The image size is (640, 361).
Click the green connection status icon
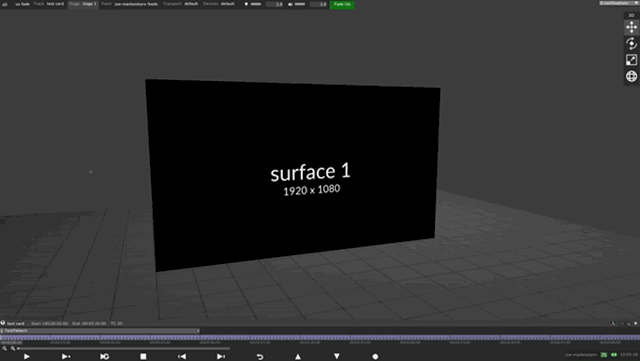(x=613, y=355)
